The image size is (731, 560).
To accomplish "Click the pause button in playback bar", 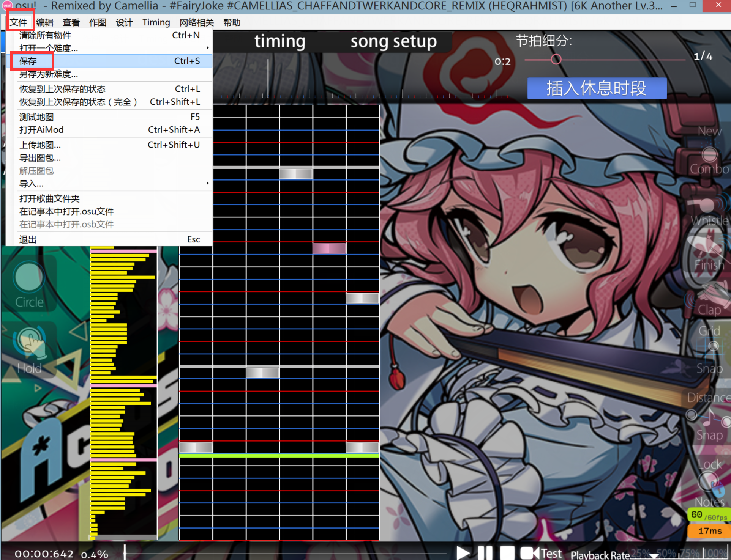I will point(485,553).
